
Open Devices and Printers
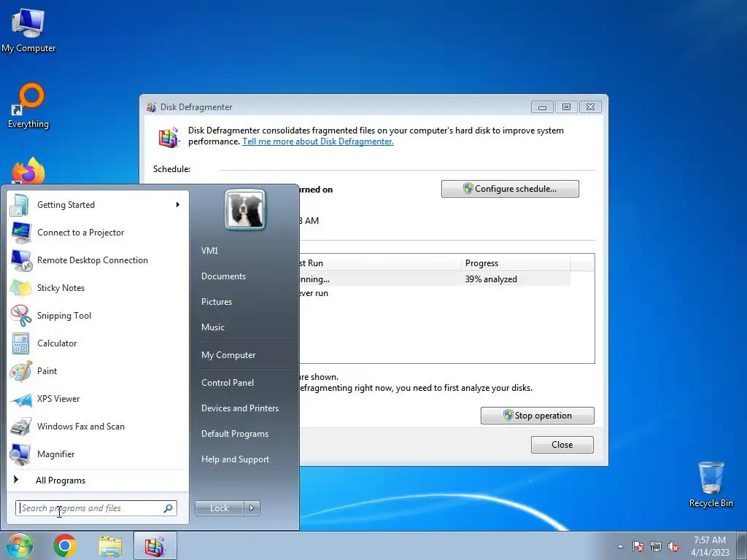tap(239, 408)
